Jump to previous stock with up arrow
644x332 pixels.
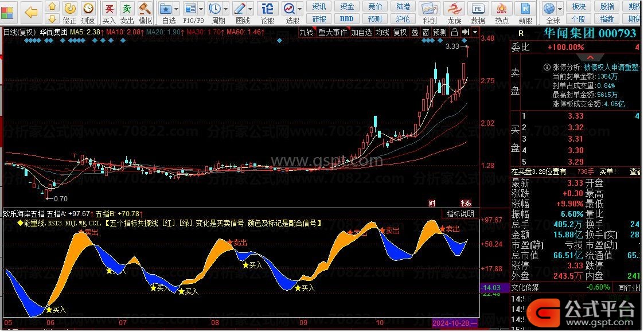tap(52, 6)
